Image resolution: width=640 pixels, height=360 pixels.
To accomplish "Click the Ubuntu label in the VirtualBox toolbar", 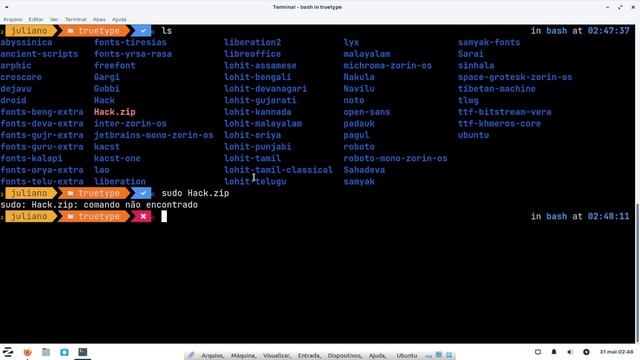I will click(x=407, y=356).
